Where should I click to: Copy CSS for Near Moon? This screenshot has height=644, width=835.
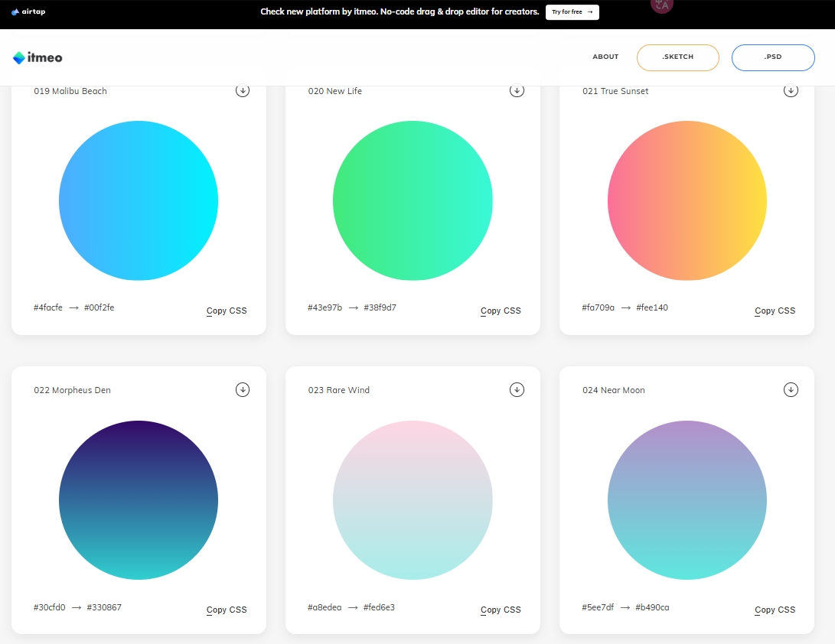point(775,610)
